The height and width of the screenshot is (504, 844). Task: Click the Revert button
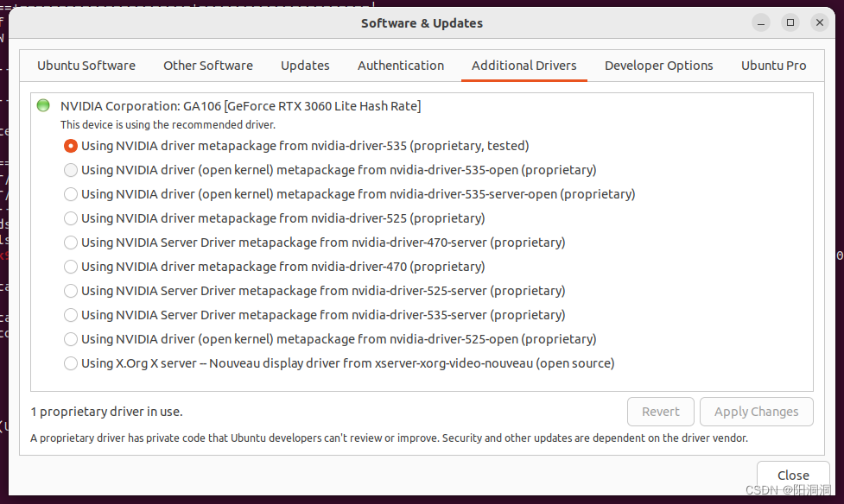click(x=661, y=412)
